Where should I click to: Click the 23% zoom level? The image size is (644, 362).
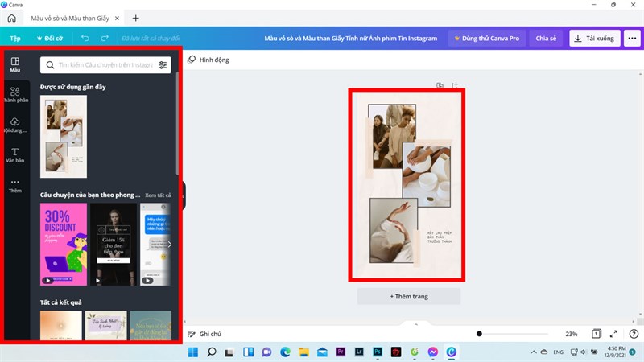pyautogui.click(x=572, y=334)
